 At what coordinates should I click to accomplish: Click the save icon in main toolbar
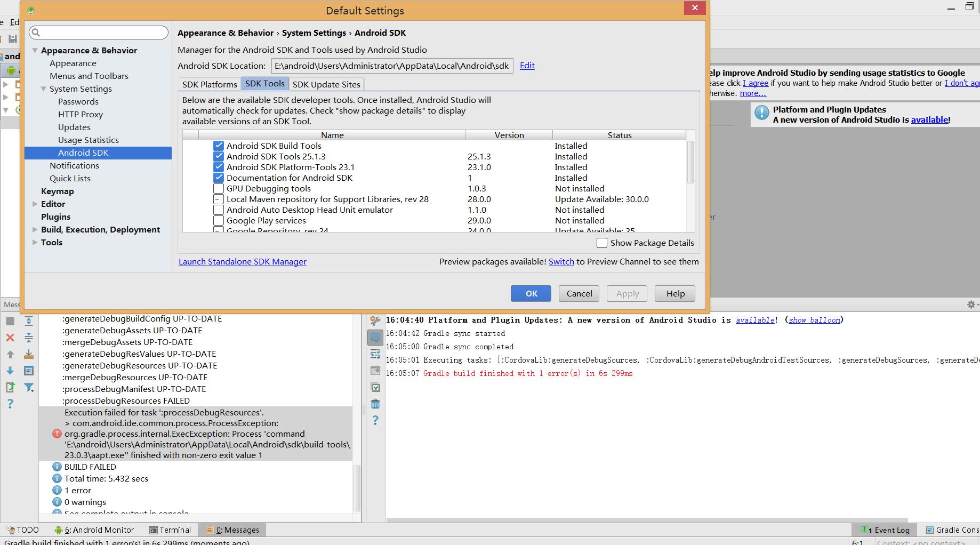[12, 39]
